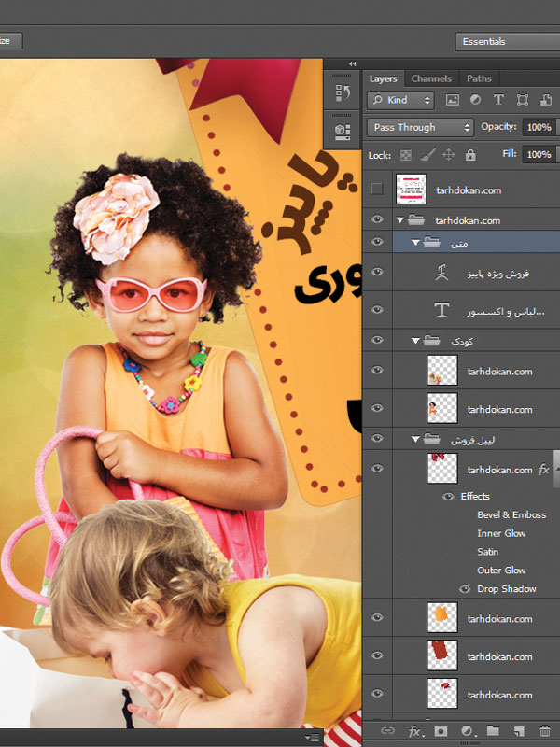
Task: Filter layers by shape layers icon
Action: [523, 100]
